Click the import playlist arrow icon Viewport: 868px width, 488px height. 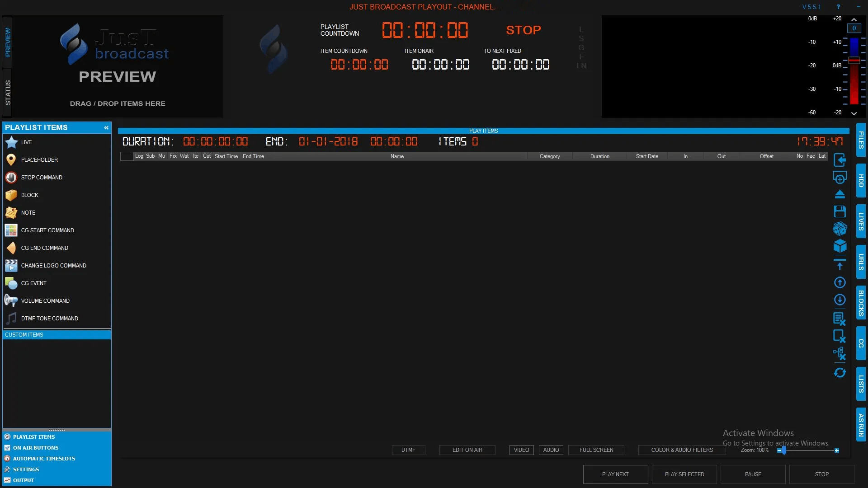point(840,160)
